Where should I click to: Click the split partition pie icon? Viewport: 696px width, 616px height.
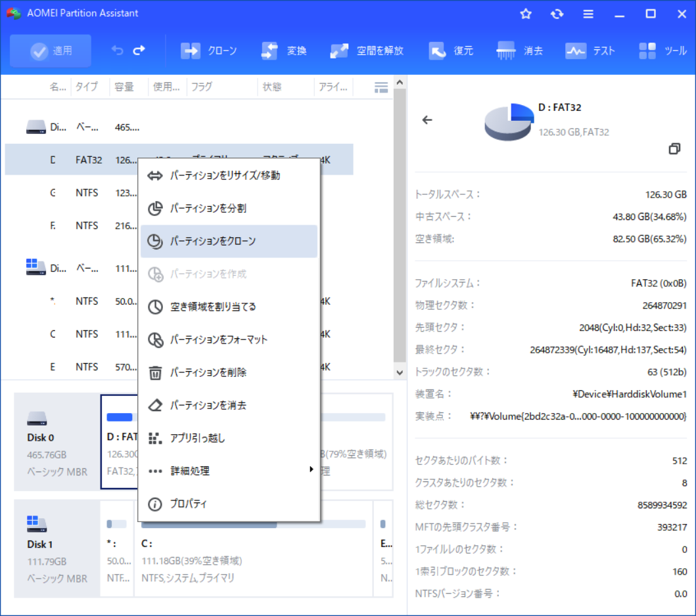(x=155, y=208)
